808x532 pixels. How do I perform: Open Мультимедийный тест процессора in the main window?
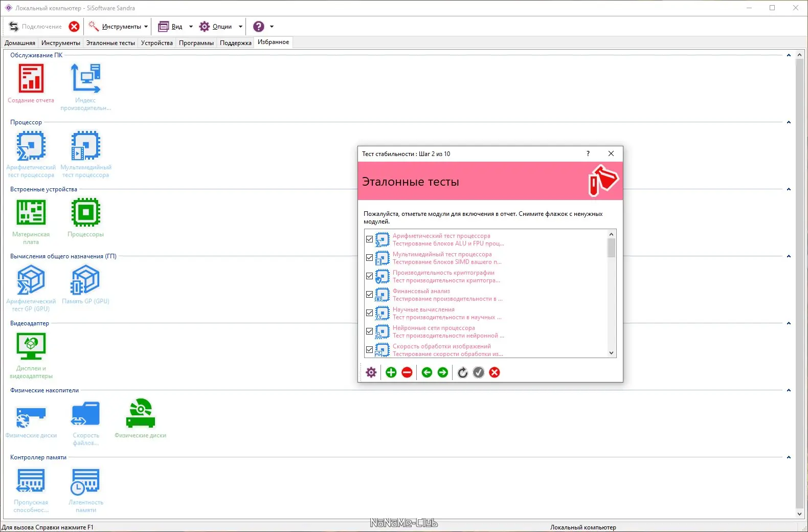tap(85, 154)
